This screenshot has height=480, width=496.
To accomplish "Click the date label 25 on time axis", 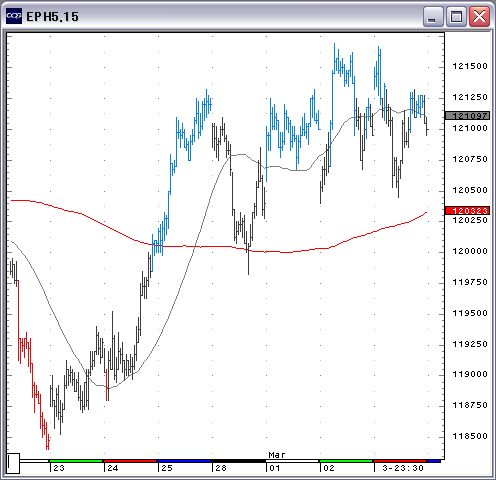I will tap(167, 468).
